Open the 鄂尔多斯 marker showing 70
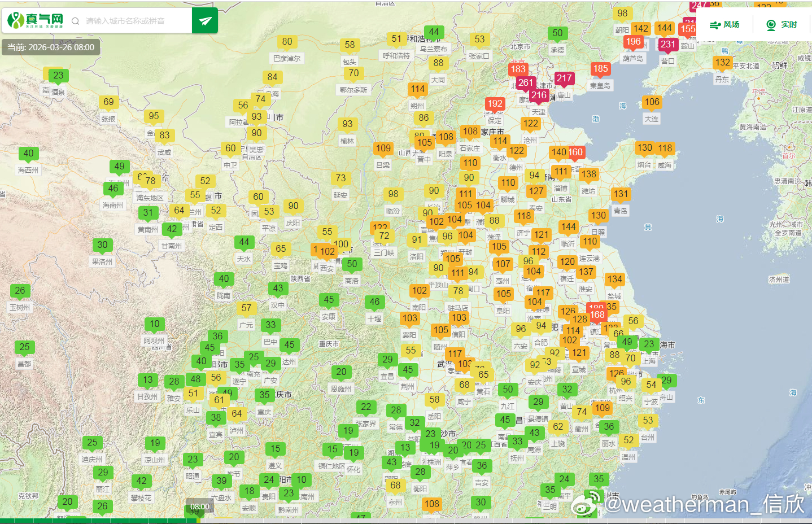The height and width of the screenshot is (524, 812). [x=353, y=74]
